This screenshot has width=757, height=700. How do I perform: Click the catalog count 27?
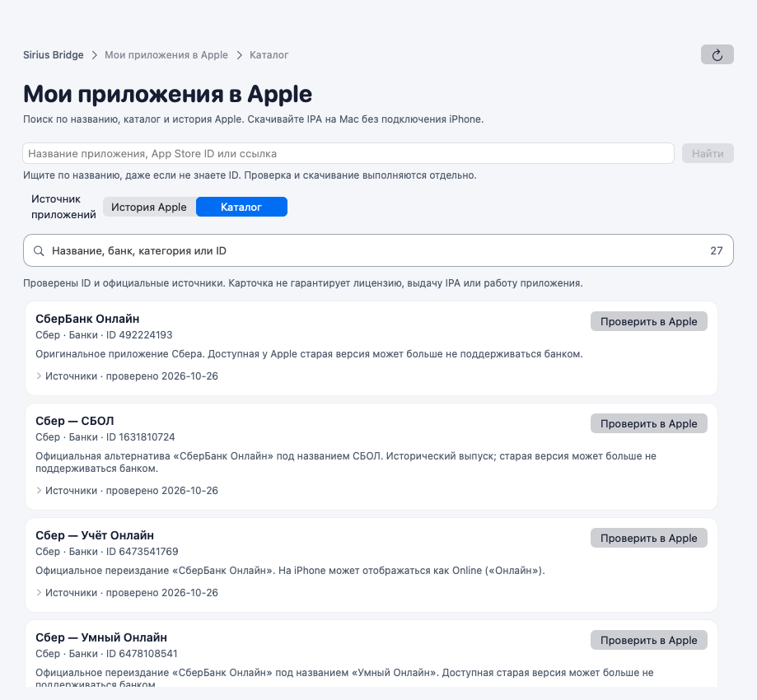click(717, 250)
